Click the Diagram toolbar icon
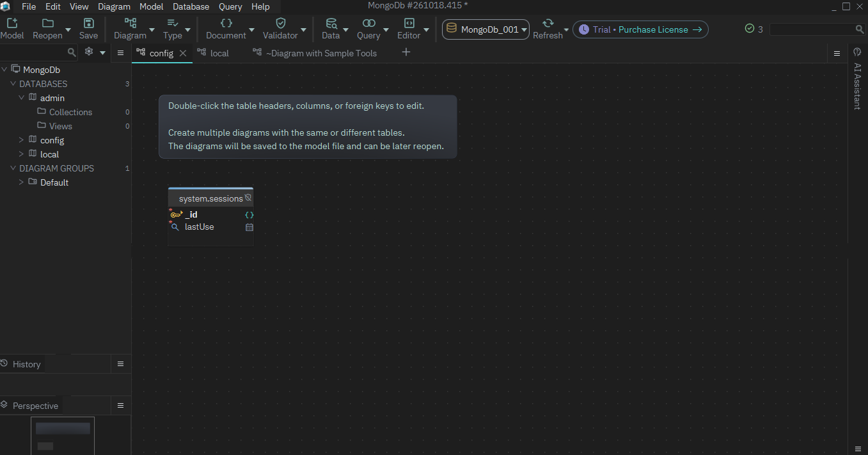Image resolution: width=868 pixels, height=455 pixels. [130, 24]
